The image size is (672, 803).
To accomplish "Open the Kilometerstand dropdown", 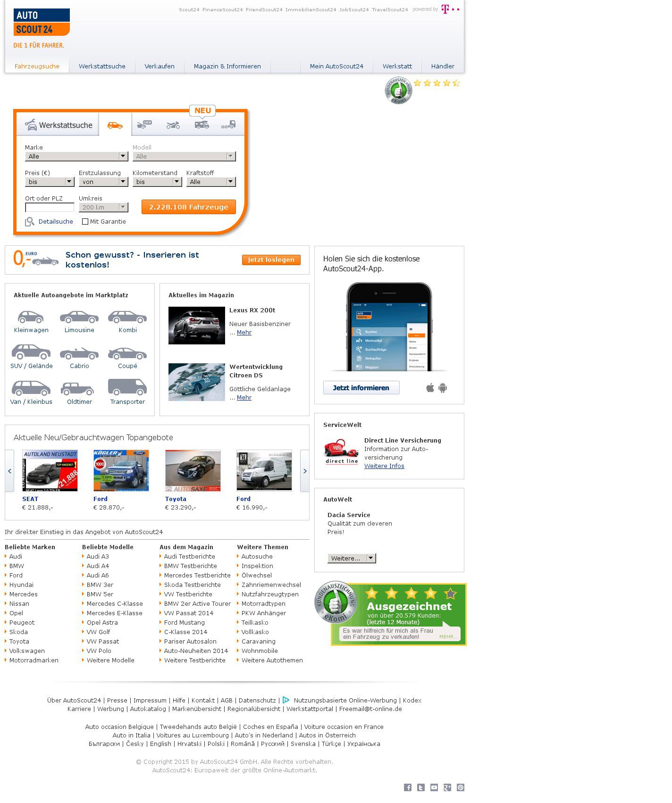I will tap(157, 182).
